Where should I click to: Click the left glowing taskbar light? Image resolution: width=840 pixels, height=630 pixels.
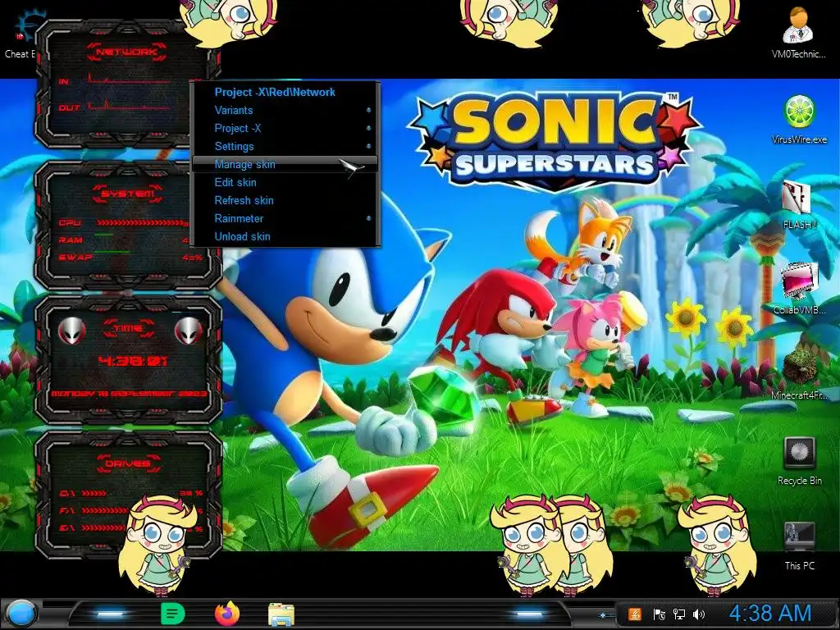110,614
